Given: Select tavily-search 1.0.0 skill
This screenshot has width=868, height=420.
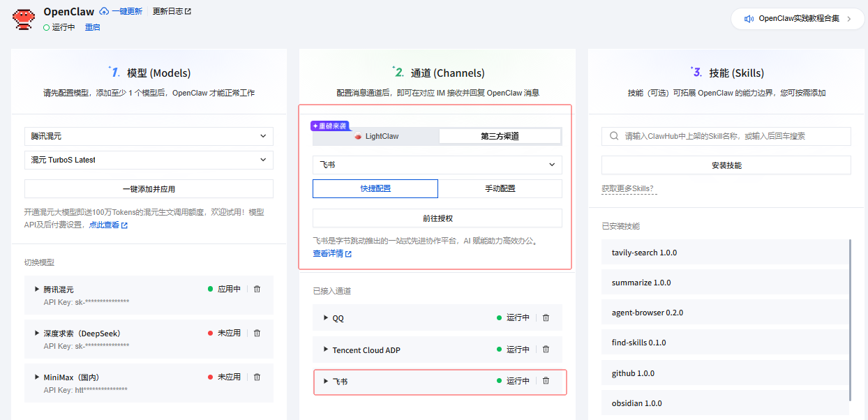Looking at the screenshot, I should coord(724,253).
